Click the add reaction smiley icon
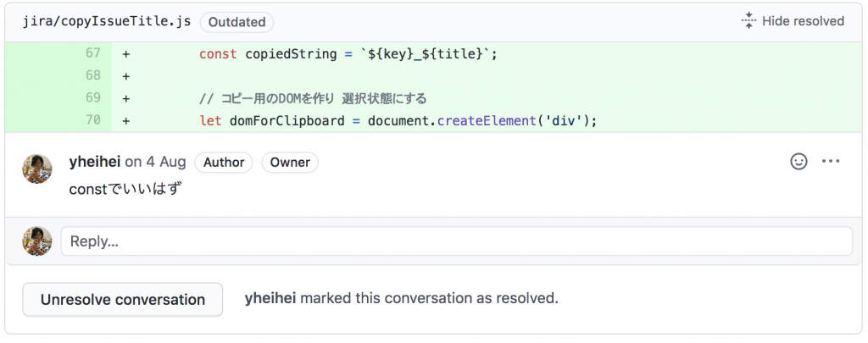 (x=798, y=162)
